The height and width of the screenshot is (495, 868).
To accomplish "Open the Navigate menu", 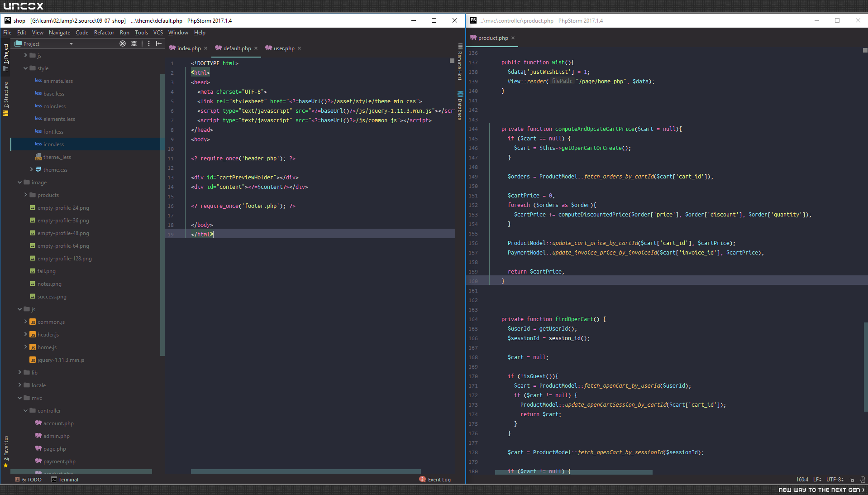I will tap(59, 33).
